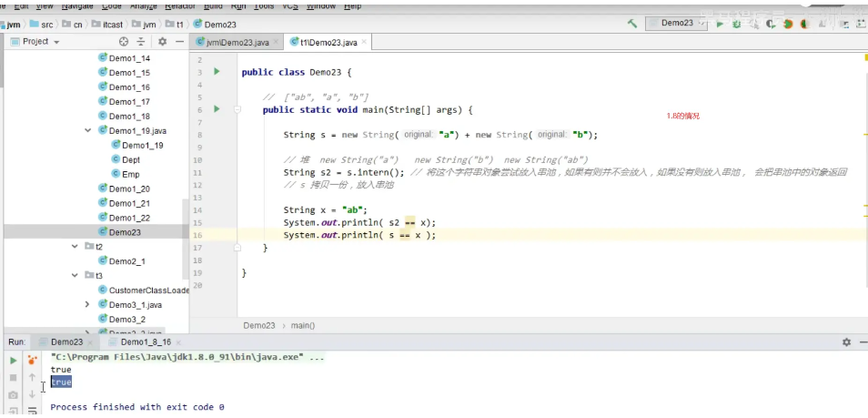Close the t1\Demo23.java tab
The height and width of the screenshot is (418, 868).
(363, 42)
